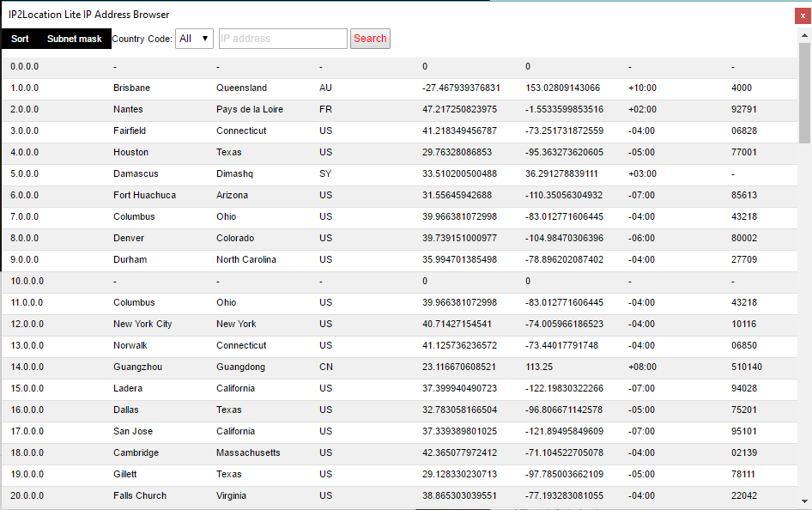Image resolution: width=812 pixels, height=510 pixels.
Task: Click the CN country code
Action: pos(325,367)
